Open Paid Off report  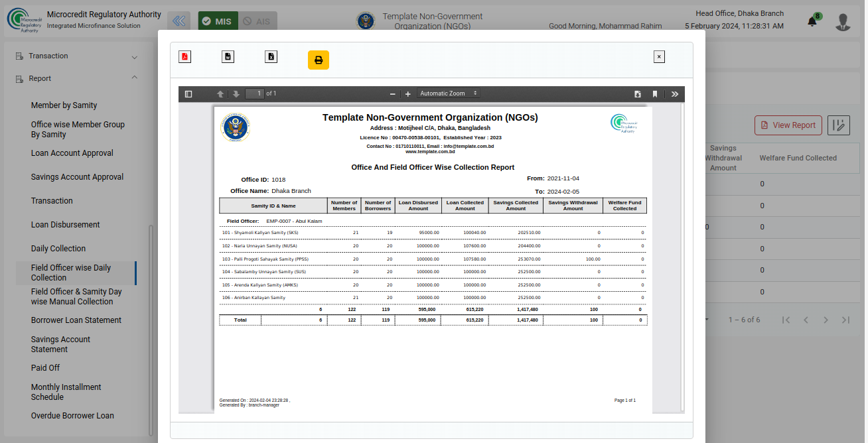[45, 368]
